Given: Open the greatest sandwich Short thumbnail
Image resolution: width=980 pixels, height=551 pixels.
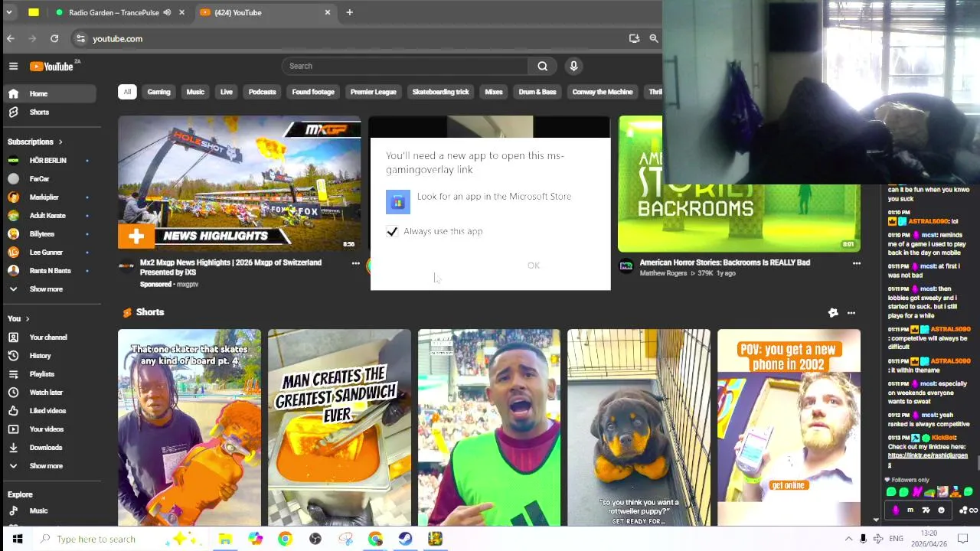Looking at the screenshot, I should (x=339, y=427).
